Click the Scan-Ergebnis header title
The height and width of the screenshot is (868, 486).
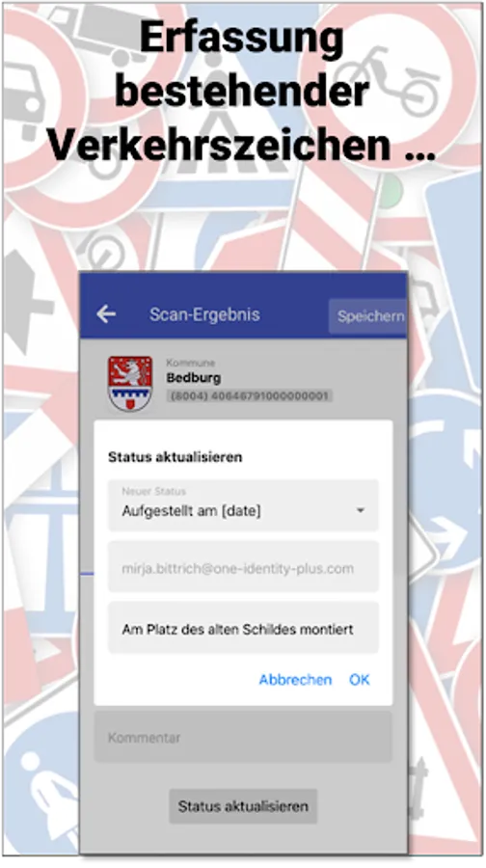204,314
